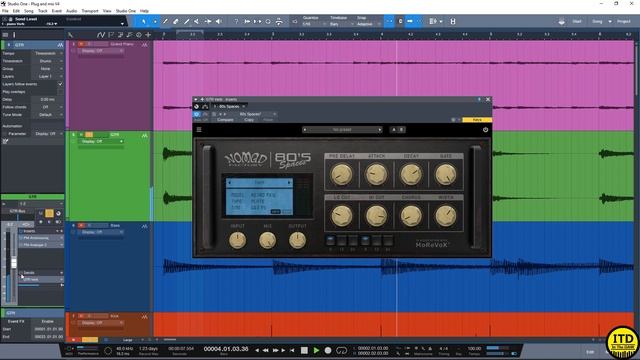Mute the Bass track
The width and height of the screenshot is (640, 360).
[81, 225]
